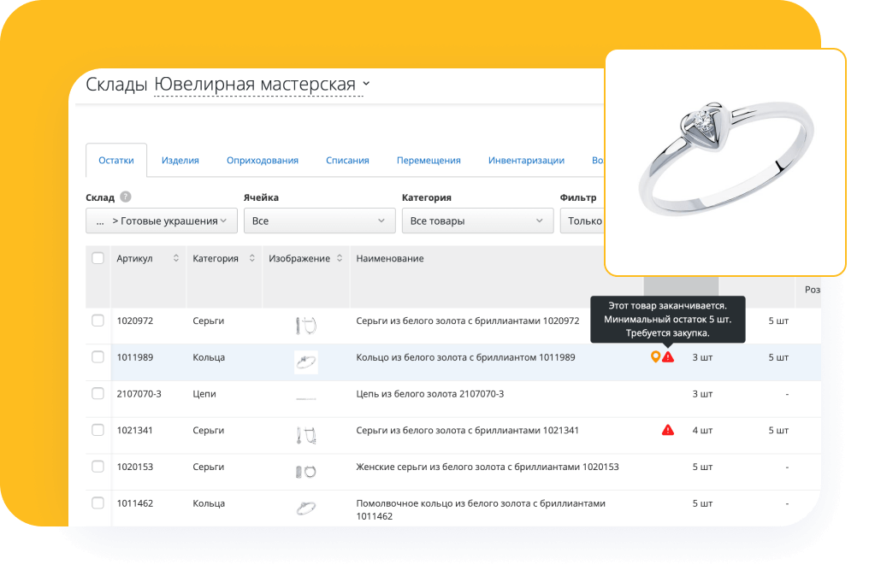
Task: Expand the Склад dropdown Готовые украшения
Action: [161, 220]
